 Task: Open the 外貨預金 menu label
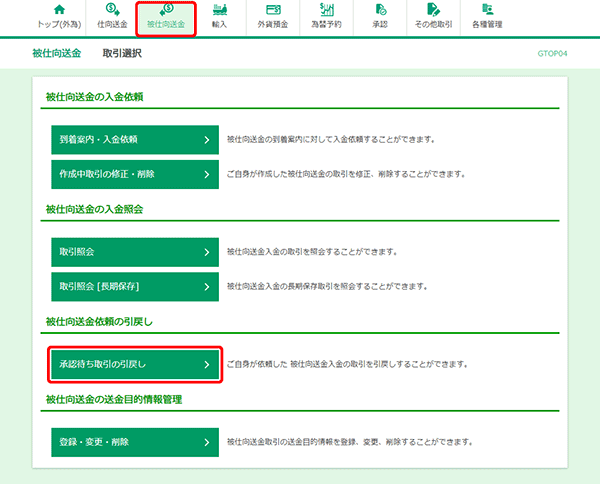click(273, 24)
